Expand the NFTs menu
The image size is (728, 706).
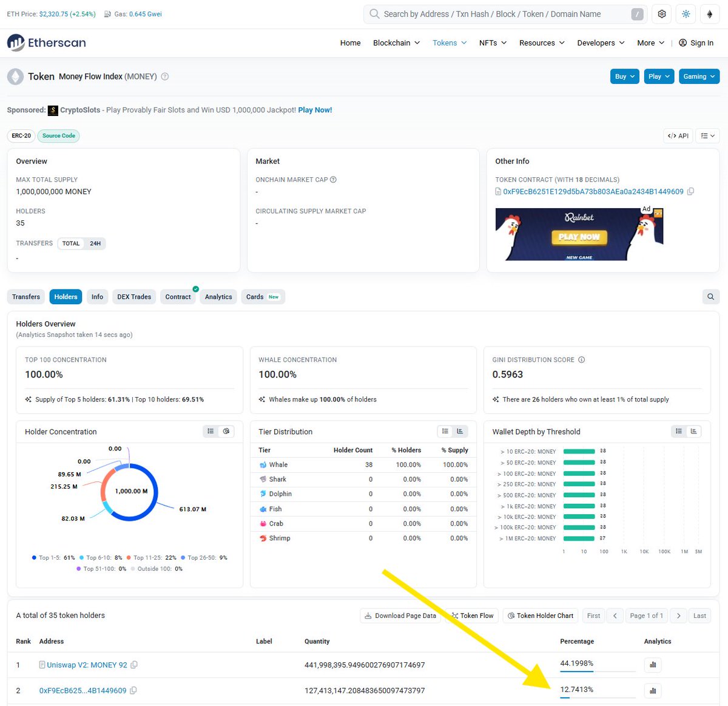coord(493,43)
